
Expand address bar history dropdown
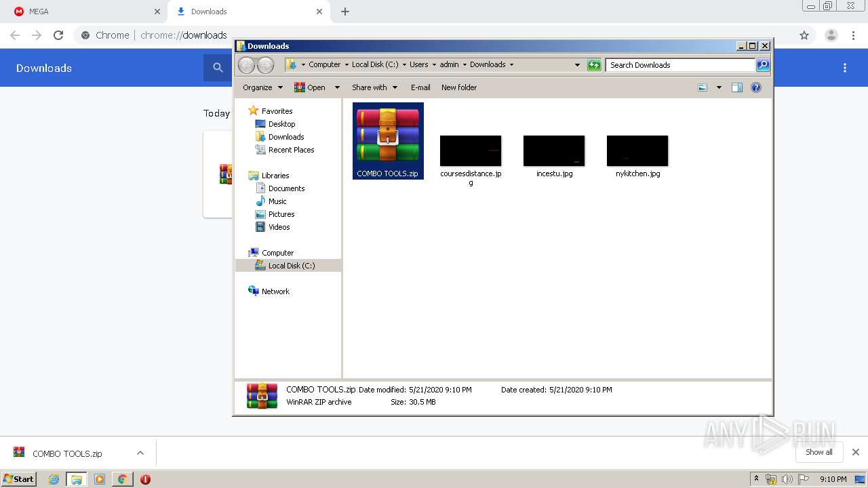click(x=577, y=65)
